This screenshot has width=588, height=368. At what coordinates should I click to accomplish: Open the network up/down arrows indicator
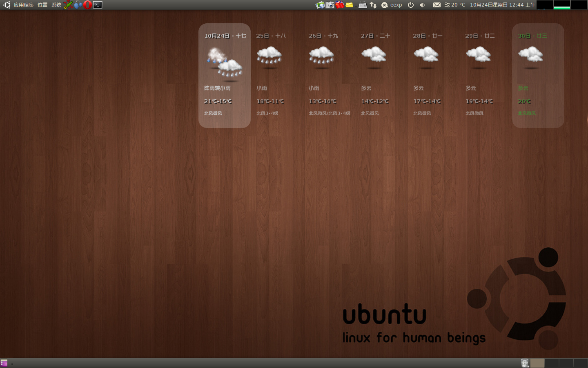(x=373, y=5)
